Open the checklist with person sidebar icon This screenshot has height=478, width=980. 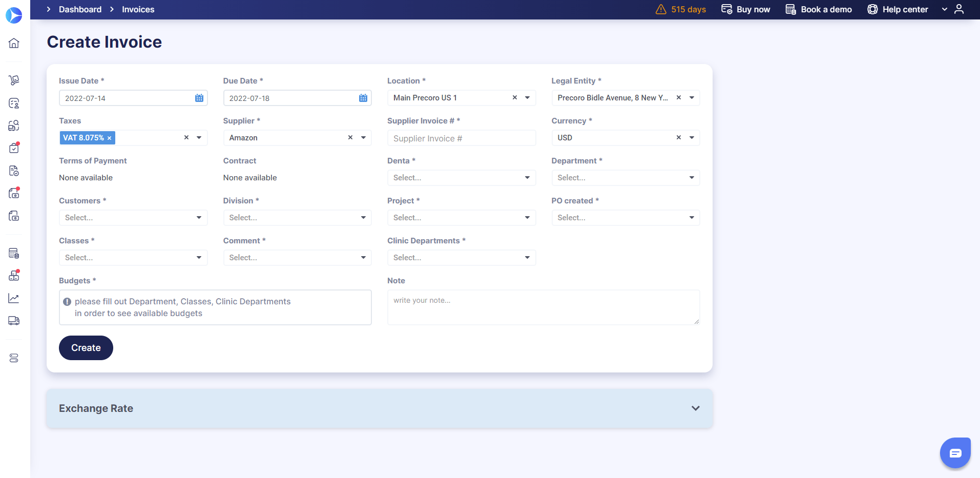coord(14,103)
